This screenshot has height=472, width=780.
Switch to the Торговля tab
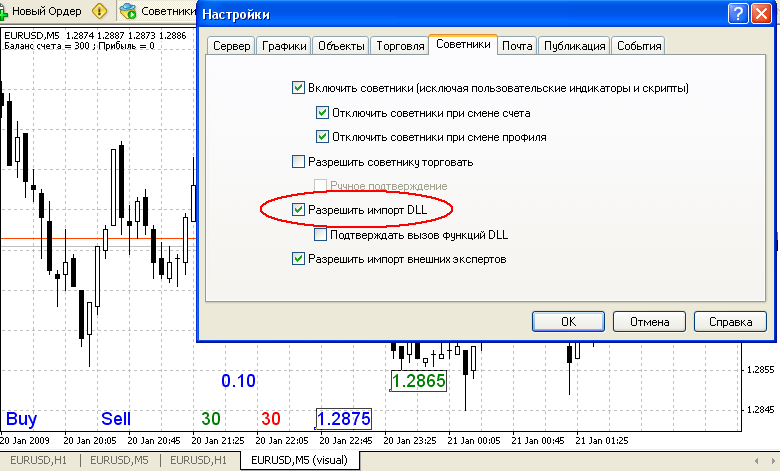400,46
